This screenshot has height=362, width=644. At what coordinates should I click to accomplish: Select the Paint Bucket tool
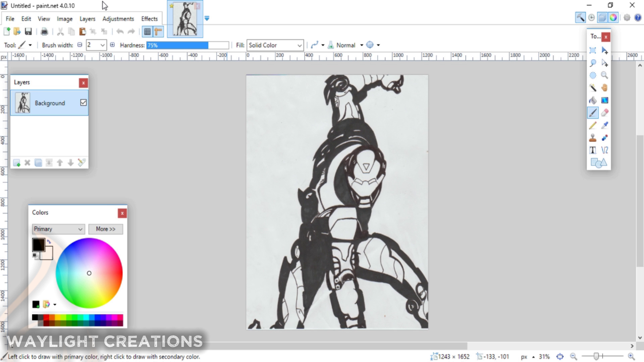pos(593,100)
